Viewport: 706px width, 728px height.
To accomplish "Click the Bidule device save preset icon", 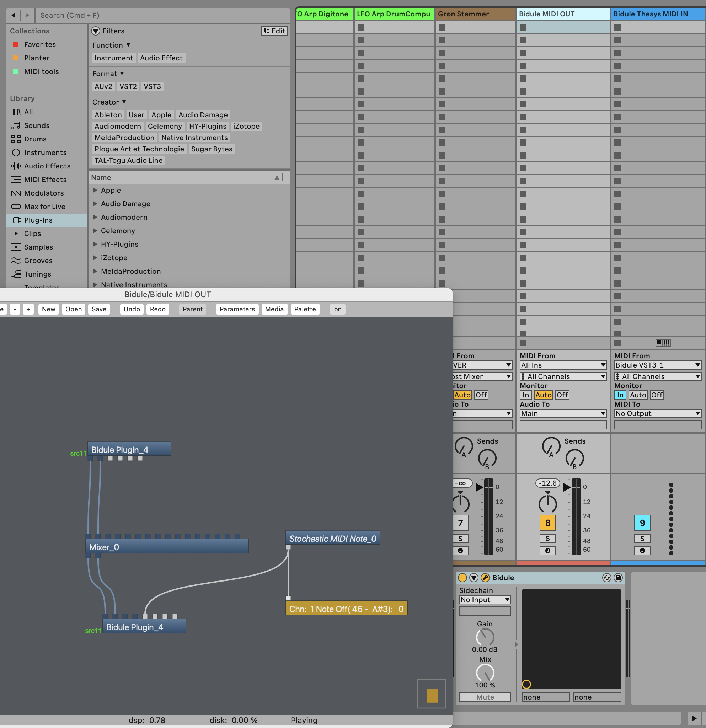I will tap(618, 578).
